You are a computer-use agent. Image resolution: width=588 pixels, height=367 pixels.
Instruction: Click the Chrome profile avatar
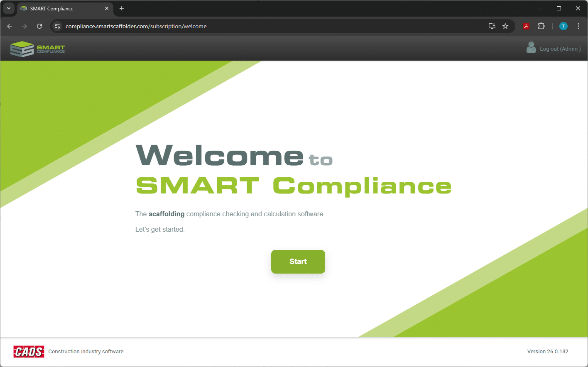563,26
